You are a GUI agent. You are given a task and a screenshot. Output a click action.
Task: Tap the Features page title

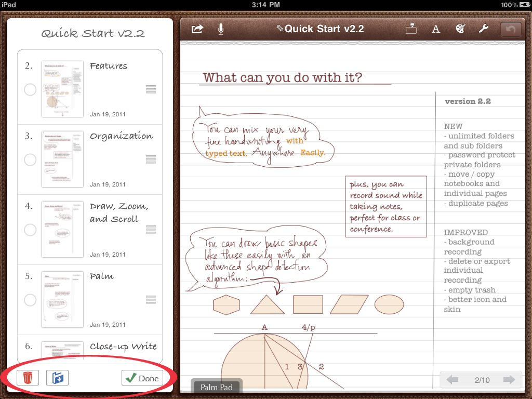pyautogui.click(x=109, y=66)
